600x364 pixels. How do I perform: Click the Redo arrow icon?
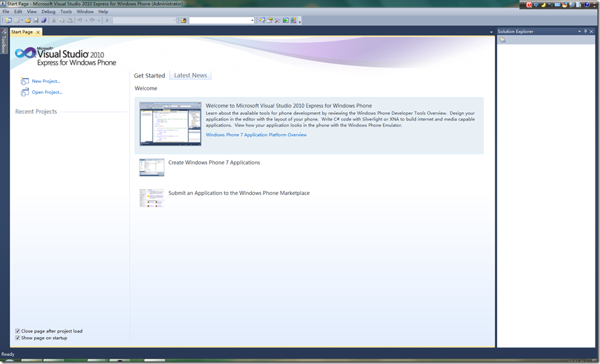(92, 20)
